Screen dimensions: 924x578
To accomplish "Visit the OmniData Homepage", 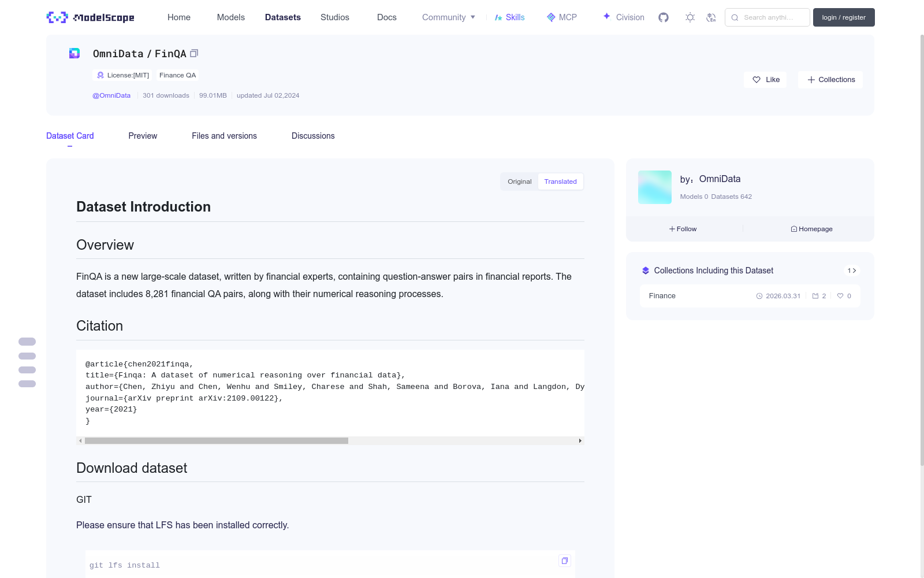I will point(811,229).
